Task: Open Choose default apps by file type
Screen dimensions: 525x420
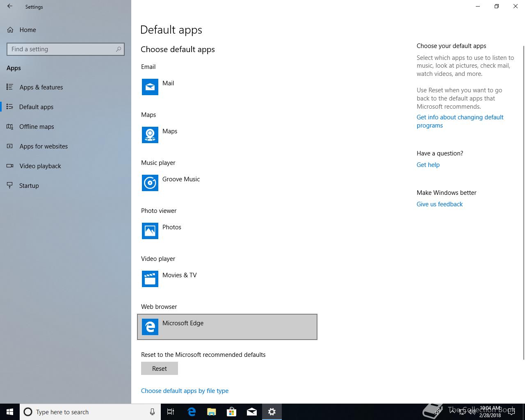Action: click(x=185, y=391)
